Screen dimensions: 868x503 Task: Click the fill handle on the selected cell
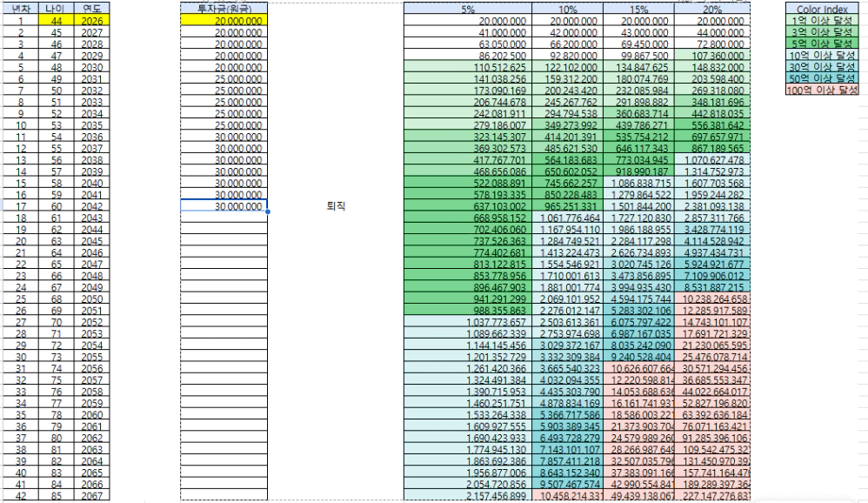tap(268, 211)
